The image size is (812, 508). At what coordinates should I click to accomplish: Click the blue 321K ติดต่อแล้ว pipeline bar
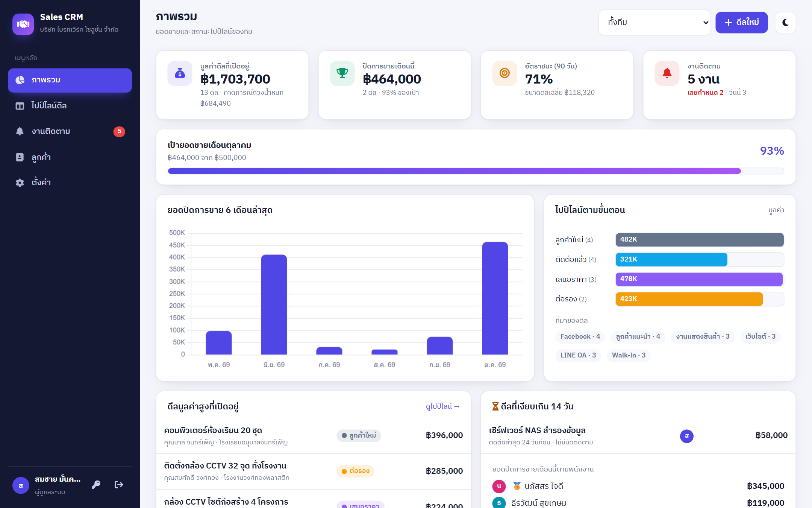(671, 260)
